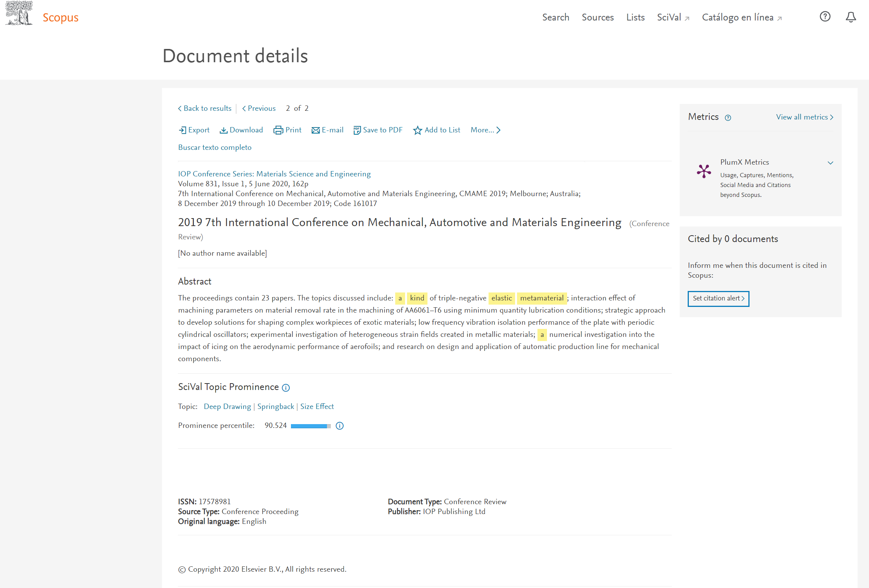
Task: Go Back to results
Action: click(x=205, y=108)
